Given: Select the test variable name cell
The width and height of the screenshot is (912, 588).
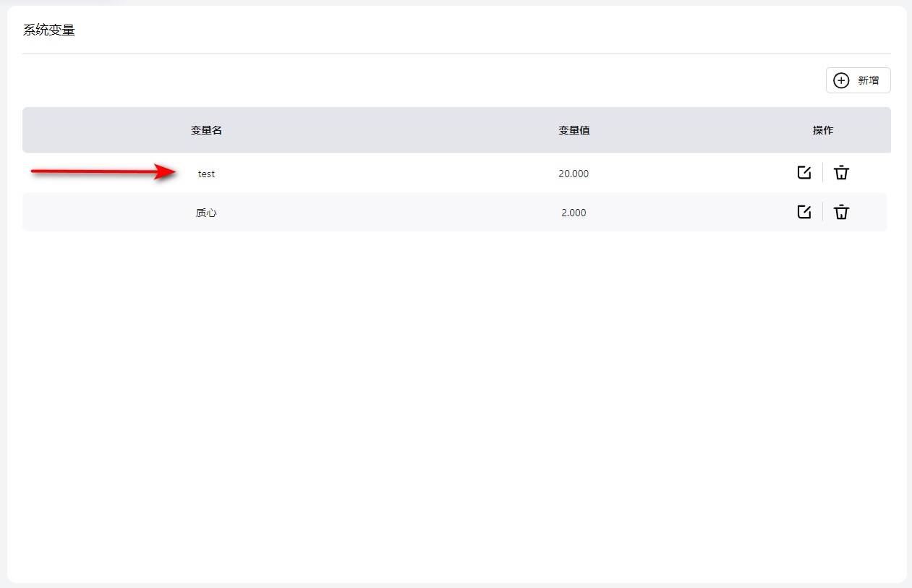Looking at the screenshot, I should pos(206,174).
